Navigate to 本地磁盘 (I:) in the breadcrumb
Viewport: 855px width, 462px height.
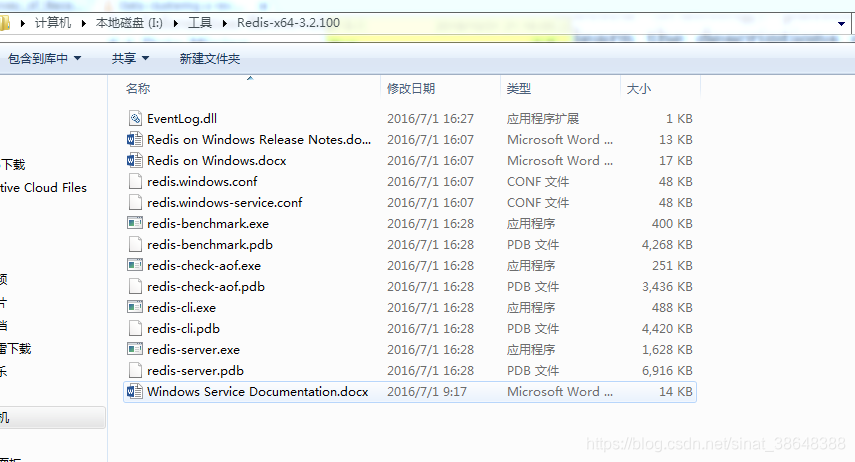[x=129, y=23]
